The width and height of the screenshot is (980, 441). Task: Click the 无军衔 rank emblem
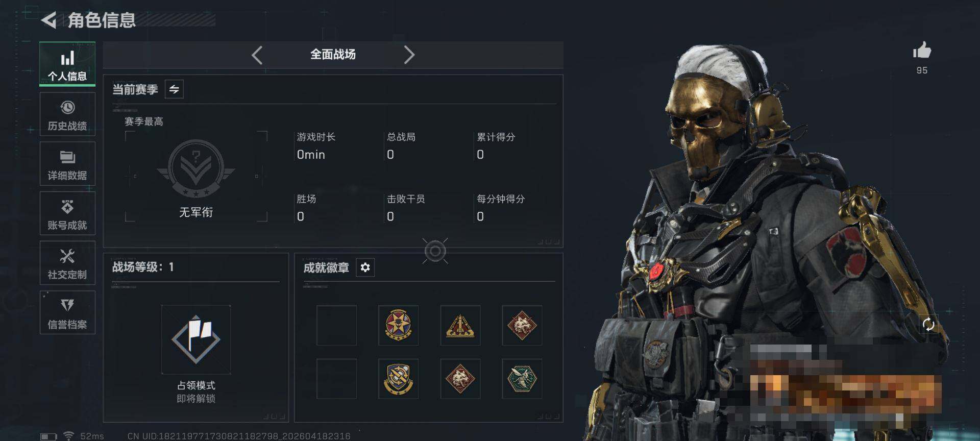tap(196, 169)
